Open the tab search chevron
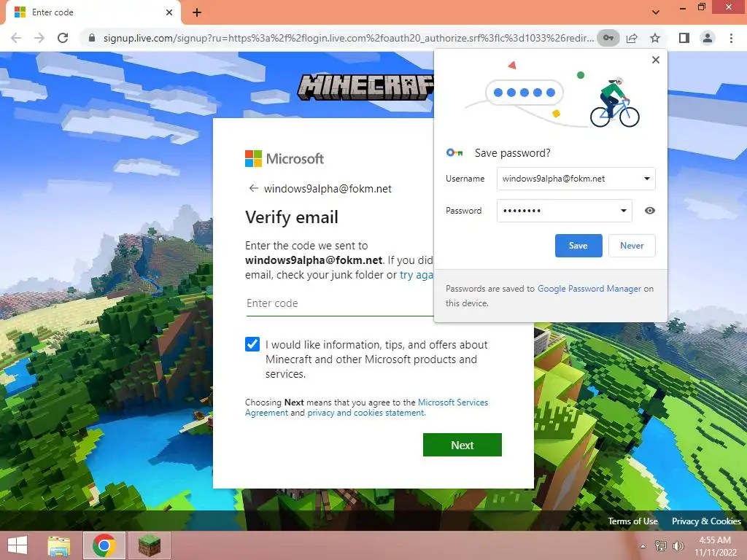Viewport: 747px width, 560px height. coord(656,12)
